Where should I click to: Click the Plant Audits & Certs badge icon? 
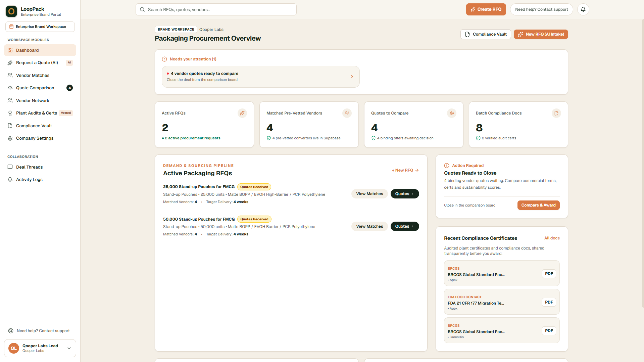[x=10, y=113]
